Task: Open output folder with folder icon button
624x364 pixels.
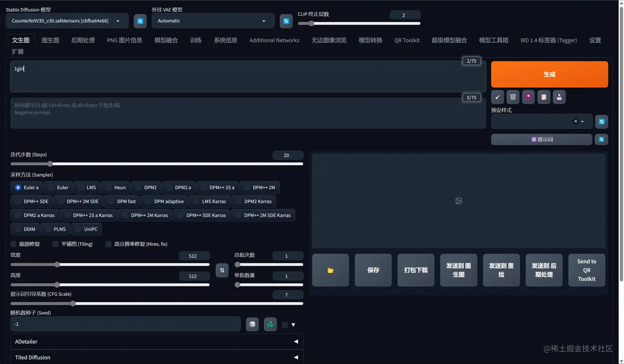Action: 331,270
